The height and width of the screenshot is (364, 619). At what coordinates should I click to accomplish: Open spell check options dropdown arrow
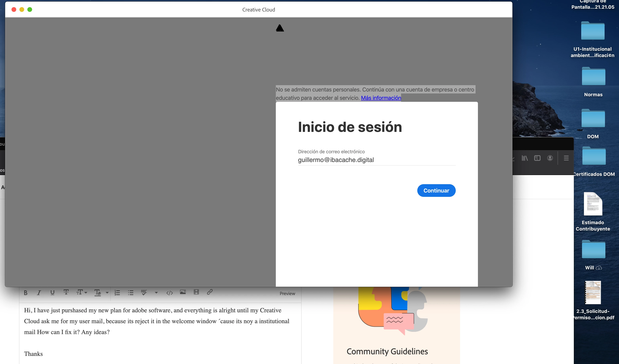click(156, 293)
